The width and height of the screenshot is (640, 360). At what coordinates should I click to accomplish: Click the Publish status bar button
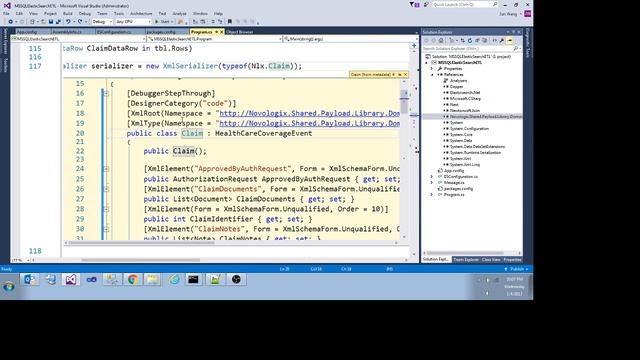[516, 269]
